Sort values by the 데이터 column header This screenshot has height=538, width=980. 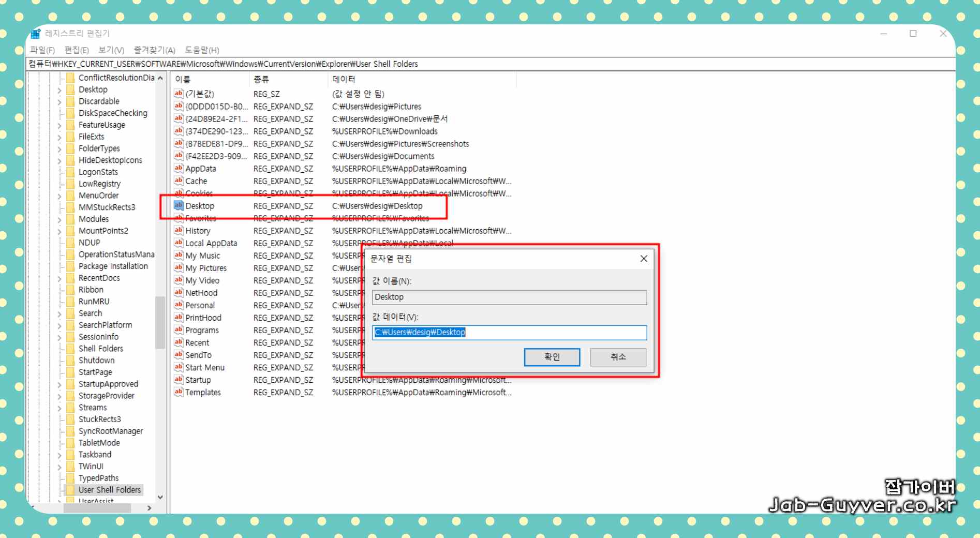coord(422,79)
